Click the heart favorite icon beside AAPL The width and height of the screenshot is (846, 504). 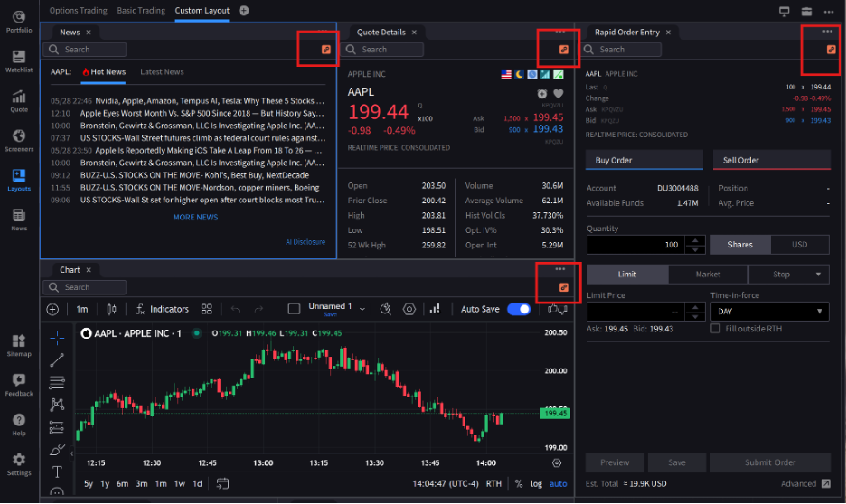[559, 94]
